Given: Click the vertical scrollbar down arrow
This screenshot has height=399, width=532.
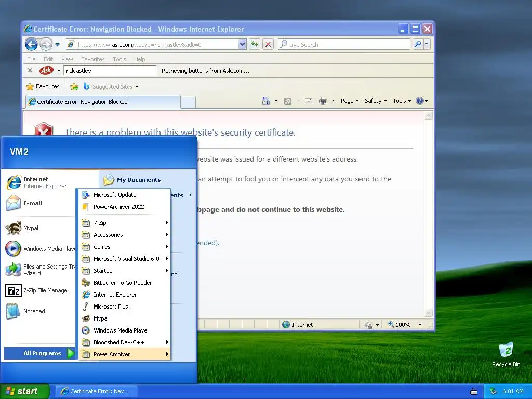Looking at the screenshot, I should (429, 312).
